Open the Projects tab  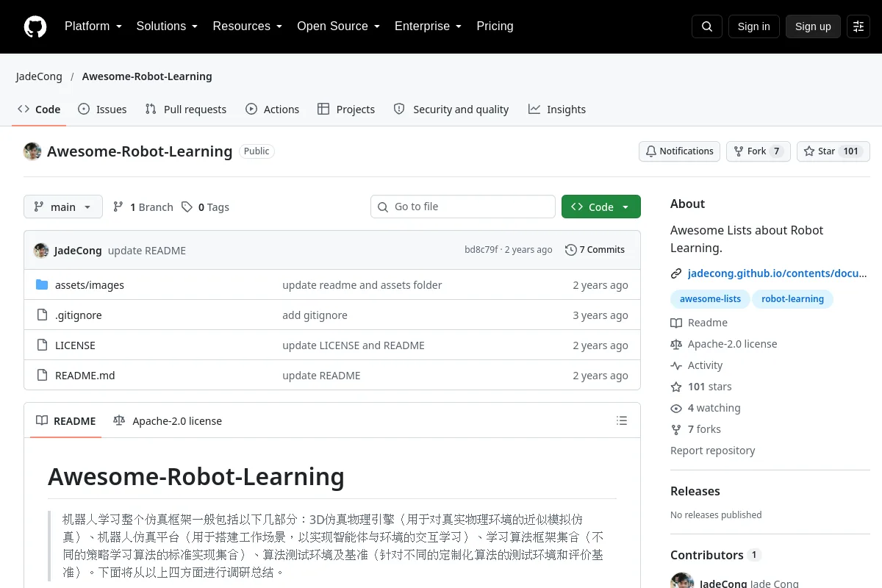click(346, 110)
